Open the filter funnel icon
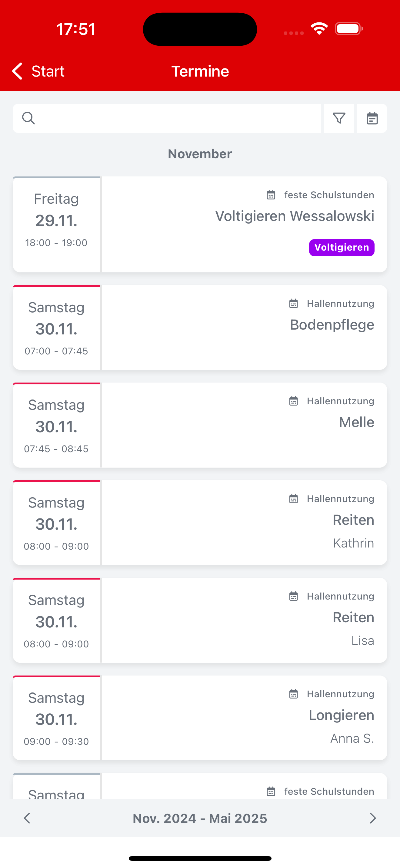 339,118
